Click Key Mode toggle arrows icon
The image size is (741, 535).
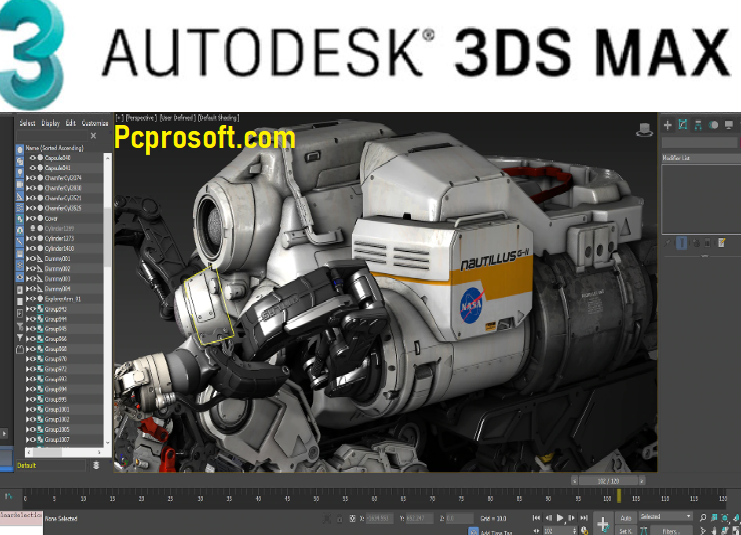point(538,531)
